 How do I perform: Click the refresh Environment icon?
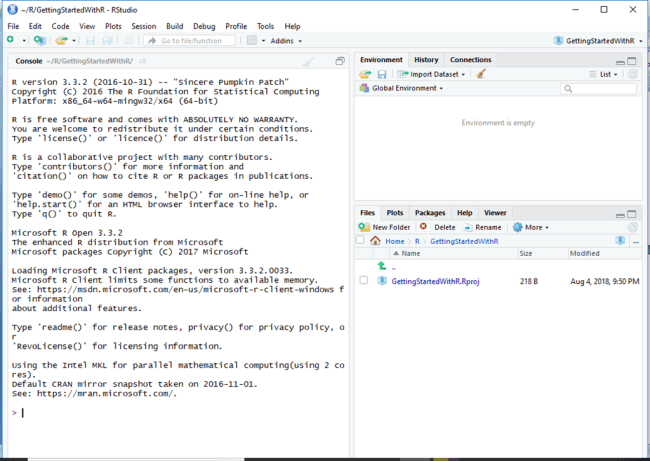(633, 74)
